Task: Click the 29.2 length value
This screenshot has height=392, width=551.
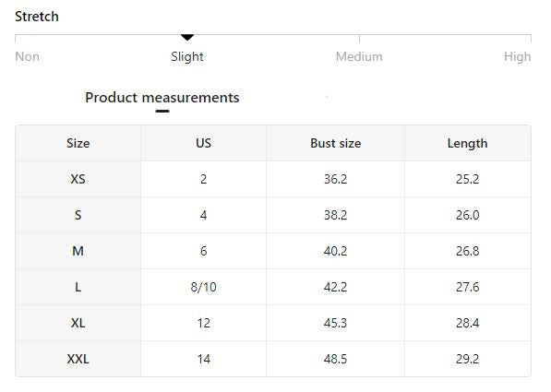Action: pos(467,359)
